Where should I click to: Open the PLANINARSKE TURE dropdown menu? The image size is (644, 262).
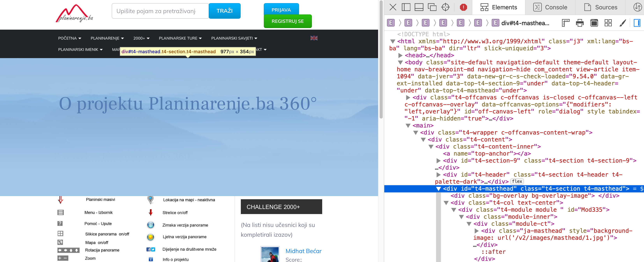point(180,38)
